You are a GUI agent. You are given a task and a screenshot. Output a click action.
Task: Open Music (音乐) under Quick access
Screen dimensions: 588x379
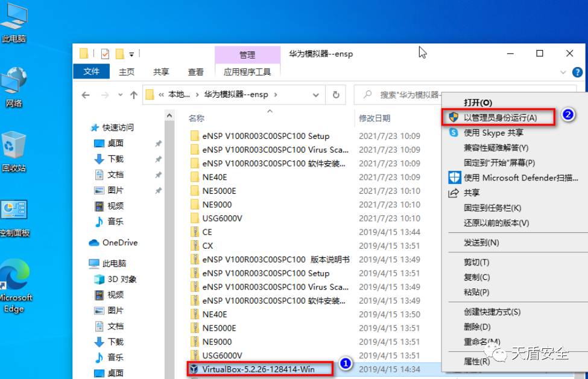(x=109, y=221)
